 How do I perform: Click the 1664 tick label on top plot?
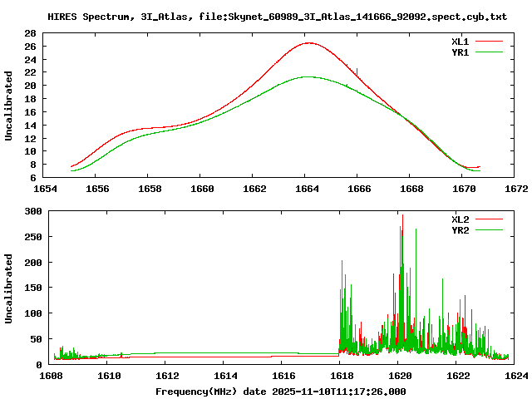(x=307, y=189)
